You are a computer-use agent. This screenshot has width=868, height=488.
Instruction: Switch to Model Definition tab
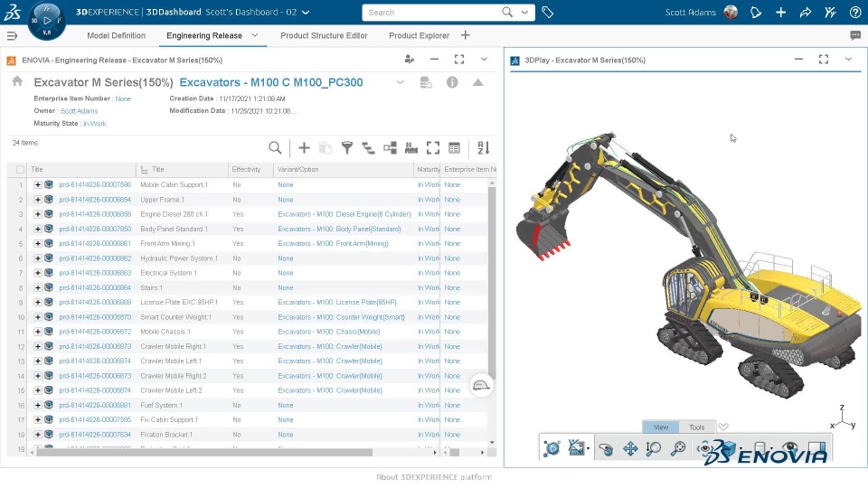(x=117, y=35)
